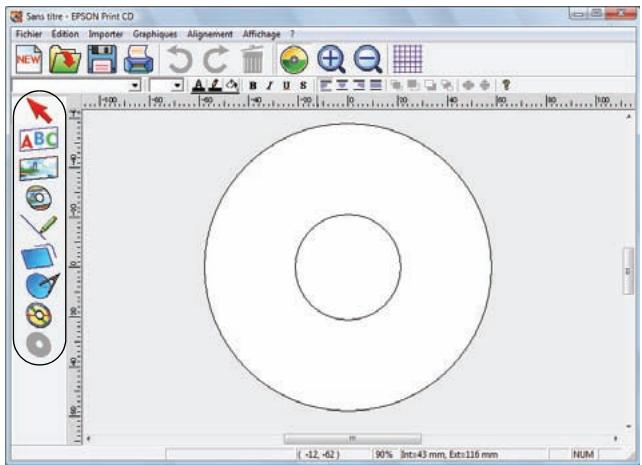642x465 pixels.
Task: Open the Affichage menu
Action: coord(262,34)
